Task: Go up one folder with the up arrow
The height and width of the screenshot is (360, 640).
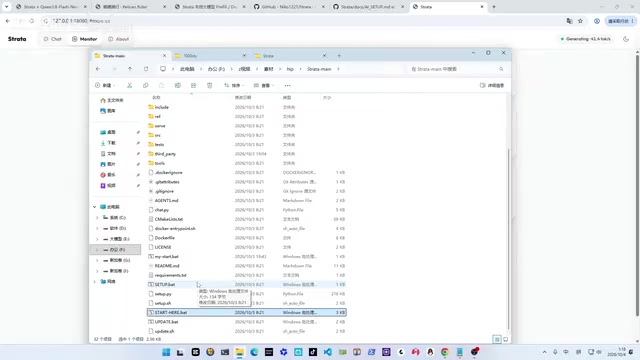Action: tap(130, 69)
